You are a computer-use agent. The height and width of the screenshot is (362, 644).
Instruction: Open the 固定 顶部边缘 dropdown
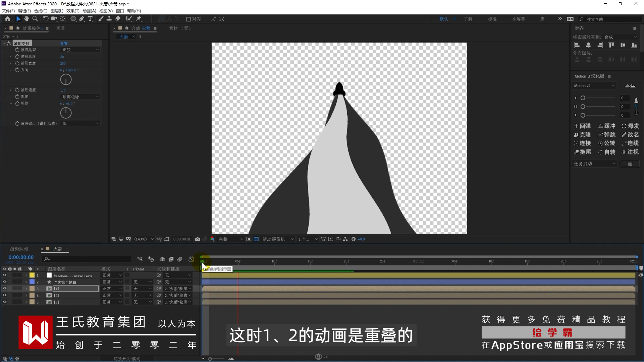80,97
